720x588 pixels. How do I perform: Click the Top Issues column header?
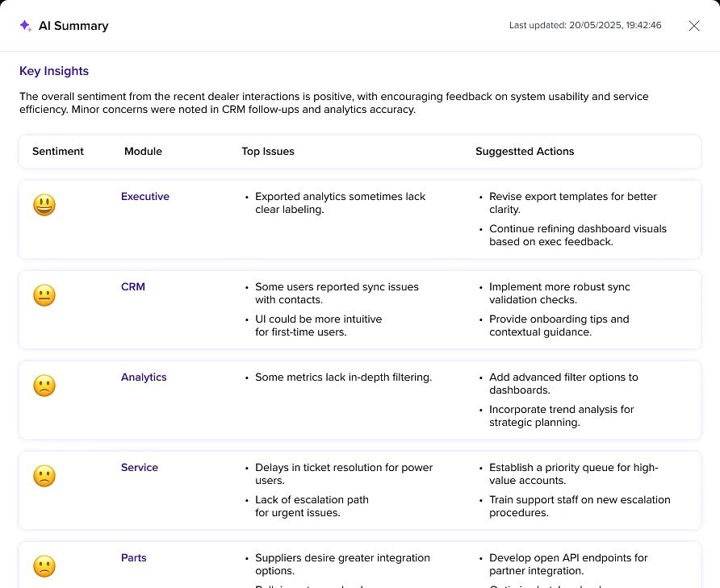(x=268, y=152)
